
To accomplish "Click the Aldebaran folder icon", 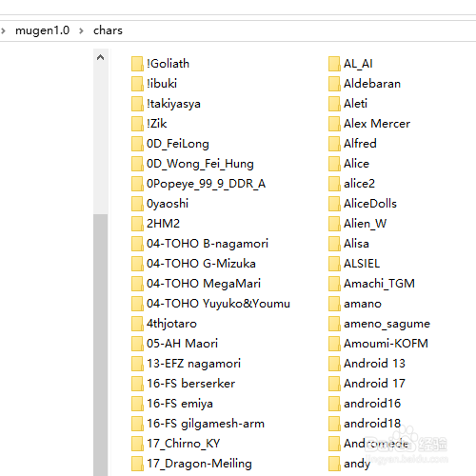I will (334, 84).
